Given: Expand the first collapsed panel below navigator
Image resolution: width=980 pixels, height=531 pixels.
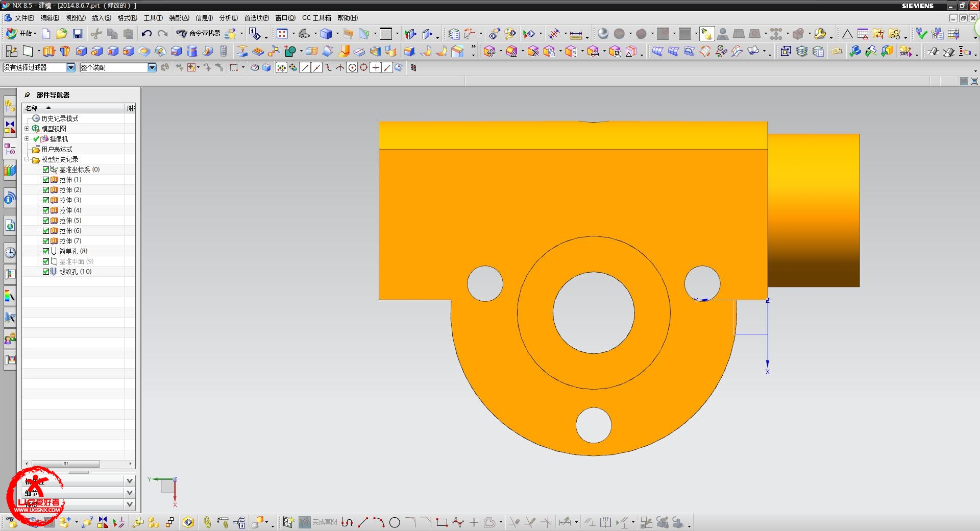Looking at the screenshot, I should coord(130,481).
